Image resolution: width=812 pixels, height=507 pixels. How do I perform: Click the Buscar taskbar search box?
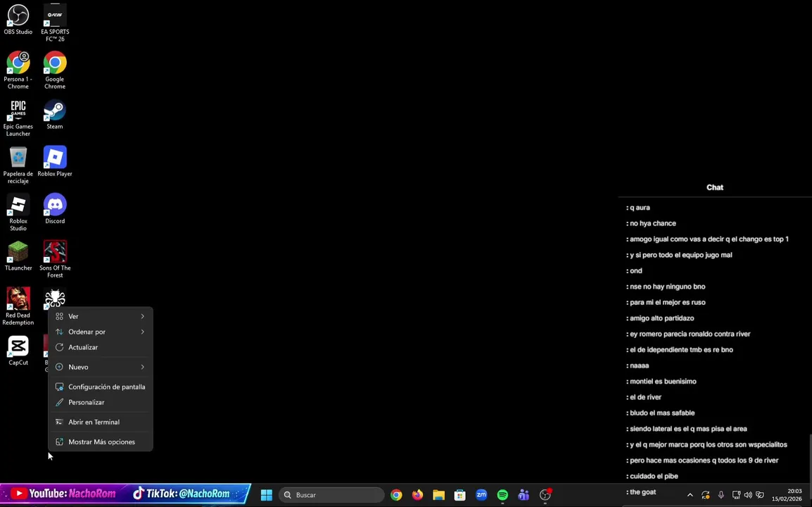pos(332,495)
